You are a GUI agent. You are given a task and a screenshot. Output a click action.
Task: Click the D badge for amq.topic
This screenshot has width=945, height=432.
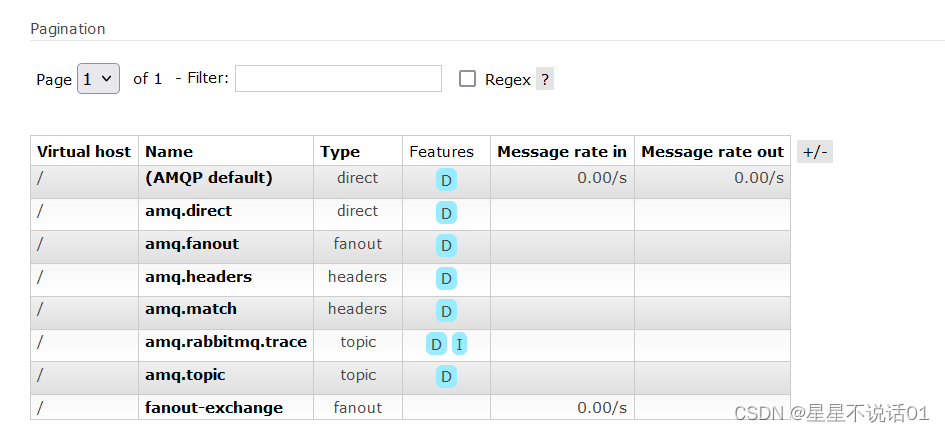click(446, 377)
